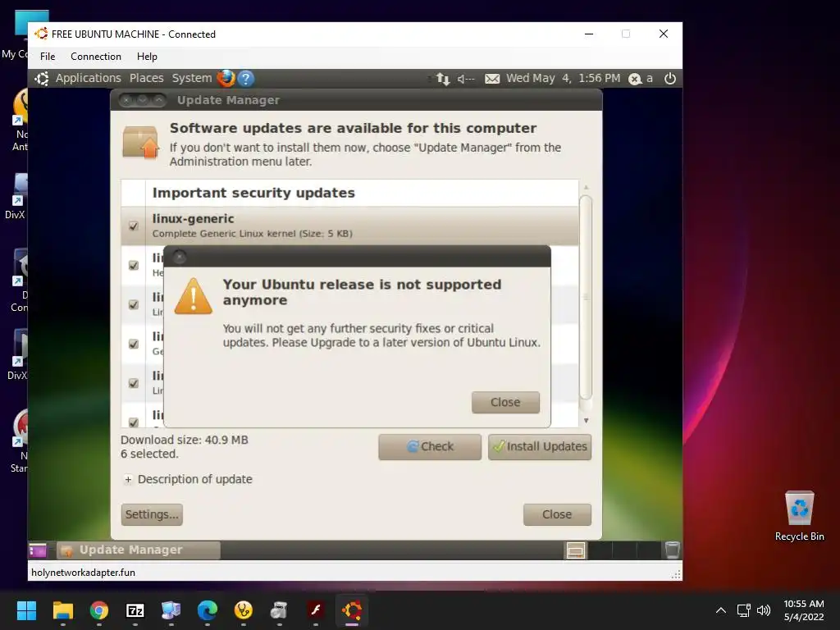Click the Windows Start button
840x630 pixels.
[x=26, y=610]
